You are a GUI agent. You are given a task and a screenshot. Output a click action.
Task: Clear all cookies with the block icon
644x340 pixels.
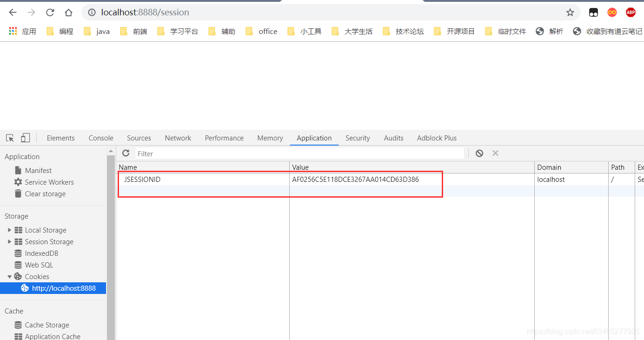(479, 153)
